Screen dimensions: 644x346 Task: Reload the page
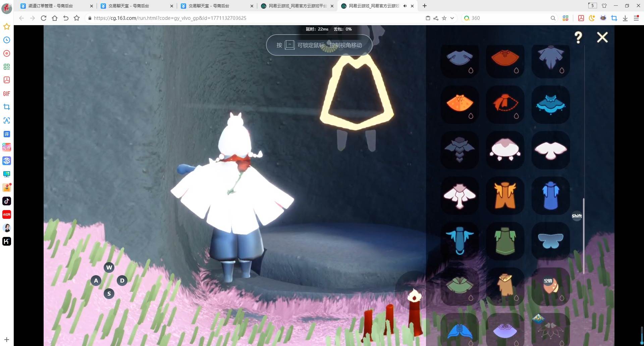point(44,18)
